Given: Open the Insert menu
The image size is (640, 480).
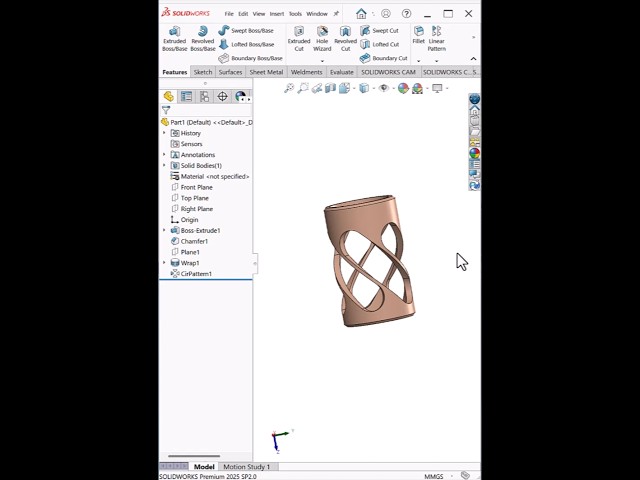Looking at the screenshot, I should [277, 14].
